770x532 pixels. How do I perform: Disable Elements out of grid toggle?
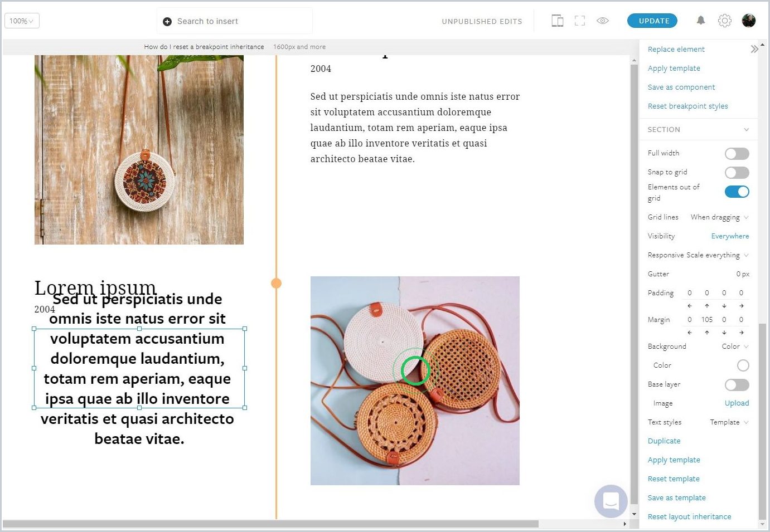(x=737, y=192)
